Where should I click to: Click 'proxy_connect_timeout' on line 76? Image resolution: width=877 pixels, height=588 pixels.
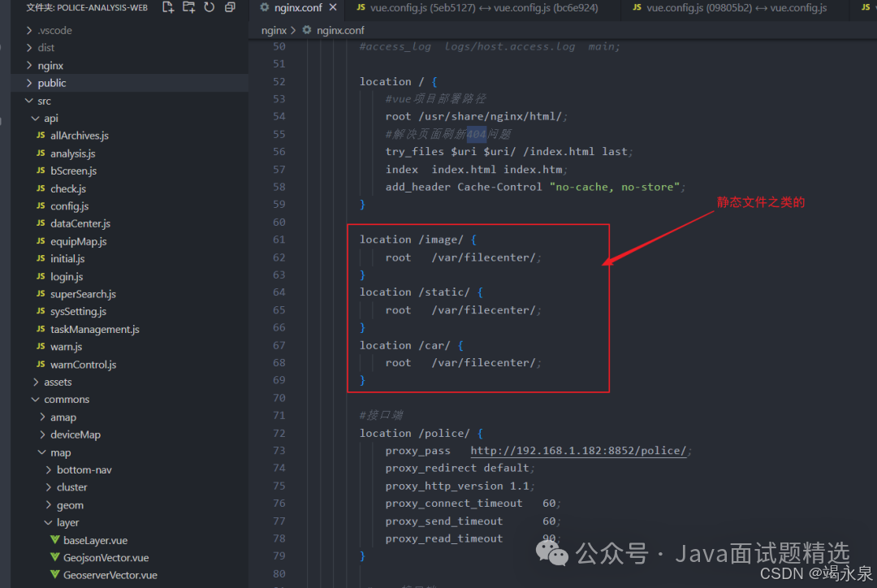point(454,503)
